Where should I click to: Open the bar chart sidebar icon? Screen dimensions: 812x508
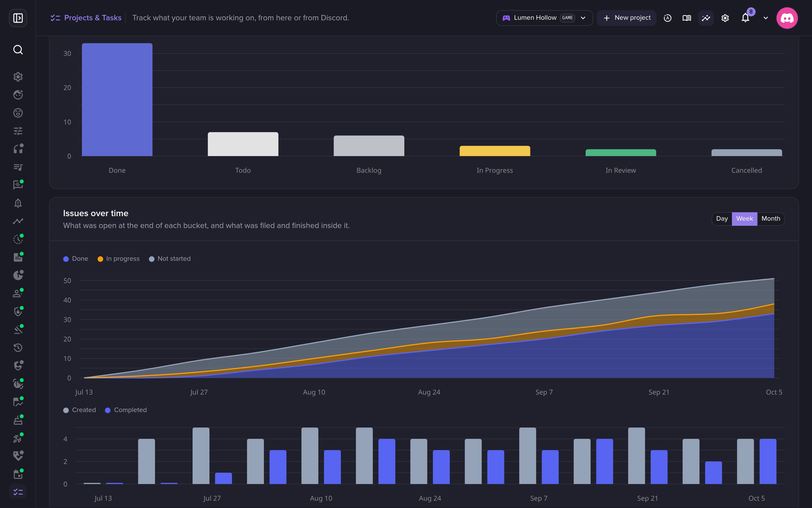click(x=18, y=257)
